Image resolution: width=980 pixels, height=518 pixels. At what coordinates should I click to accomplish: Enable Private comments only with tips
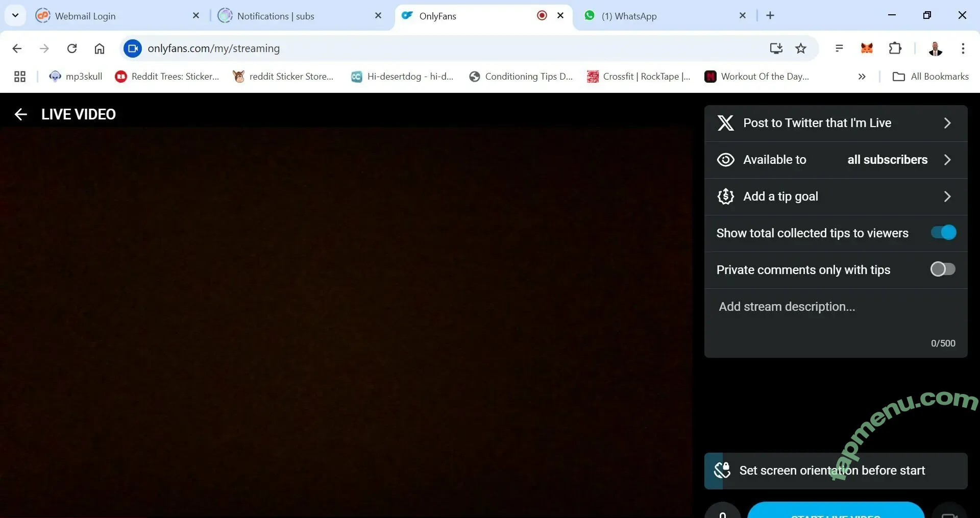pyautogui.click(x=943, y=269)
